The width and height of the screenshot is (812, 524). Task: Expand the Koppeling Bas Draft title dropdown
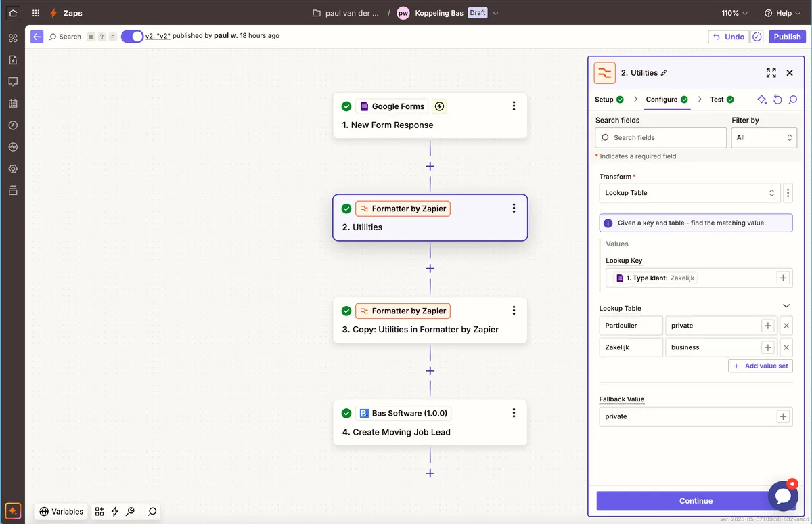tap(495, 13)
